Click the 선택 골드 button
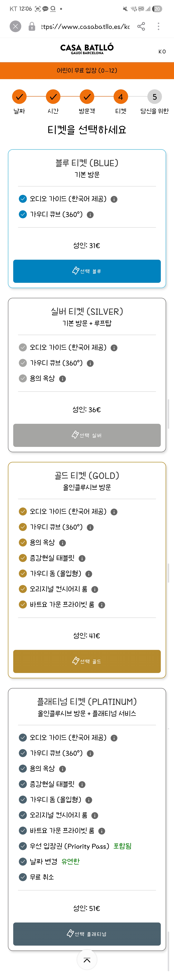The image size is (174, 980). [x=87, y=661]
